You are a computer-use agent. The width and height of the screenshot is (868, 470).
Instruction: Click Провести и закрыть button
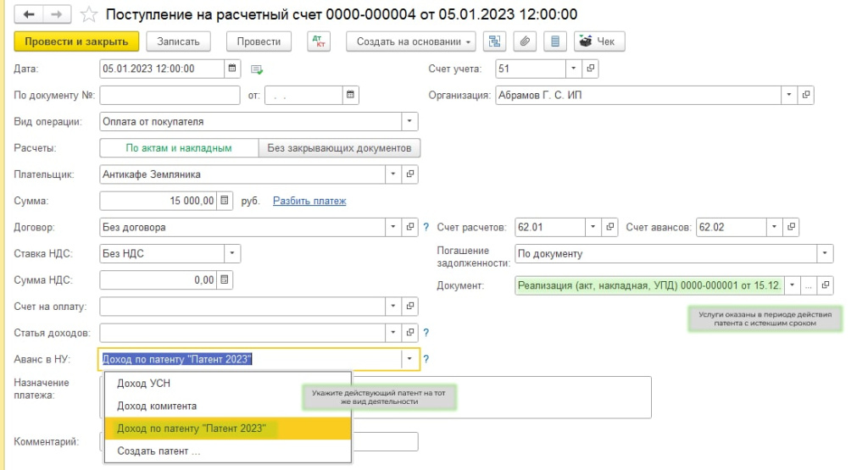pyautogui.click(x=76, y=41)
